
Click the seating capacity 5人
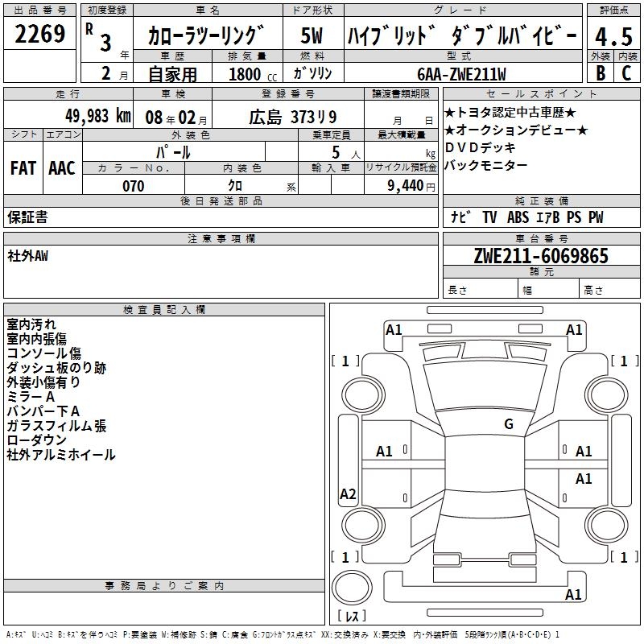(x=346, y=153)
